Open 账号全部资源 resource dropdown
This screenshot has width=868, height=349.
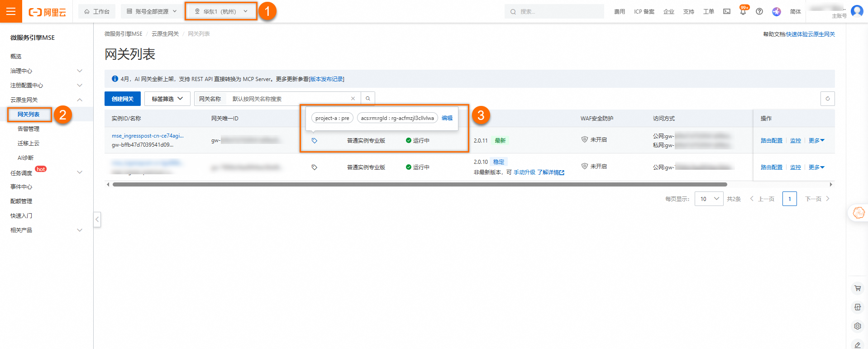(152, 11)
